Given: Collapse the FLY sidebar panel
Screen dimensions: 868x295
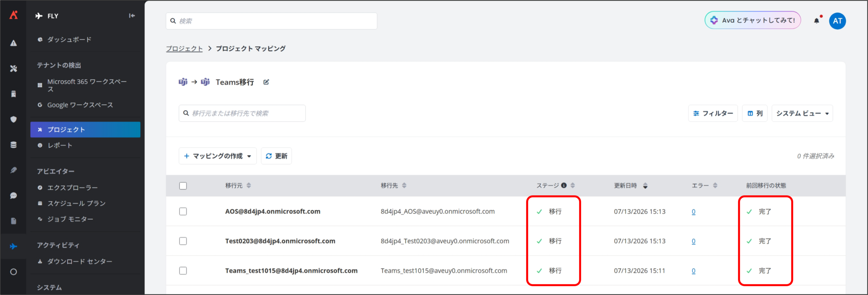Looking at the screenshot, I should pos(132,16).
